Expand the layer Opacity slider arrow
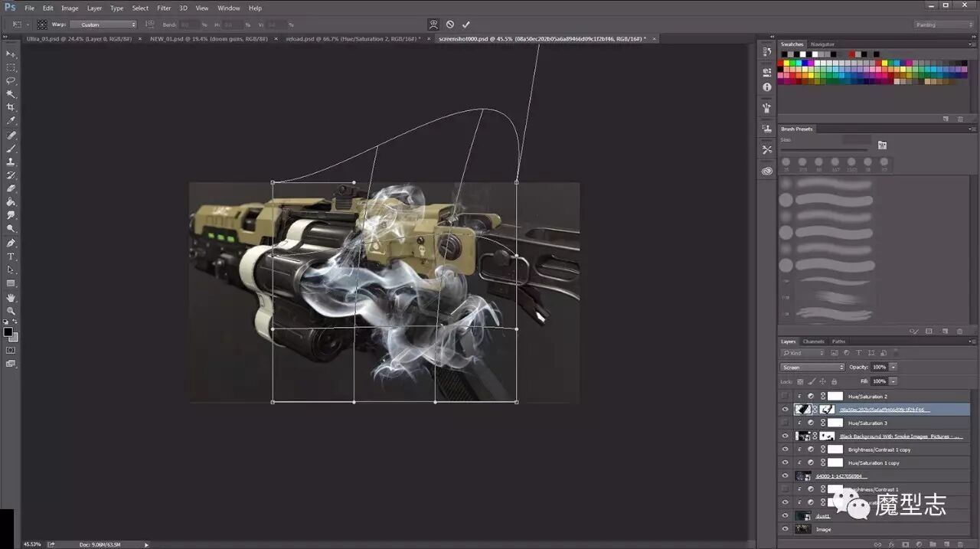The image size is (980, 549). (x=893, y=368)
